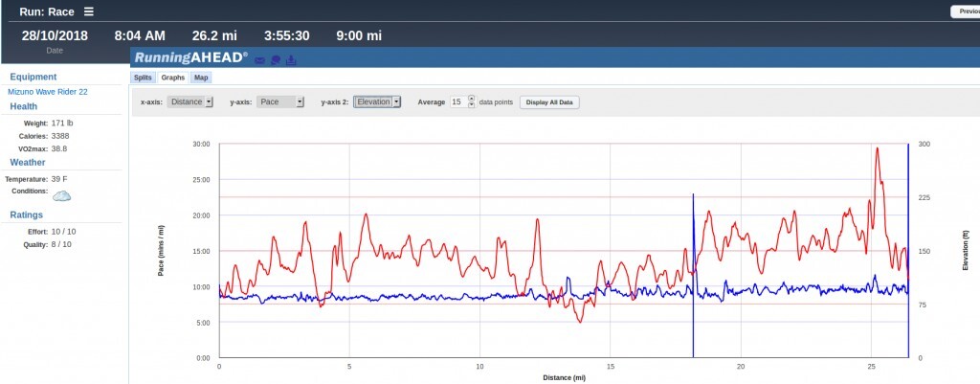Click the Display All Data button
This screenshot has width=980, height=384.
549,102
